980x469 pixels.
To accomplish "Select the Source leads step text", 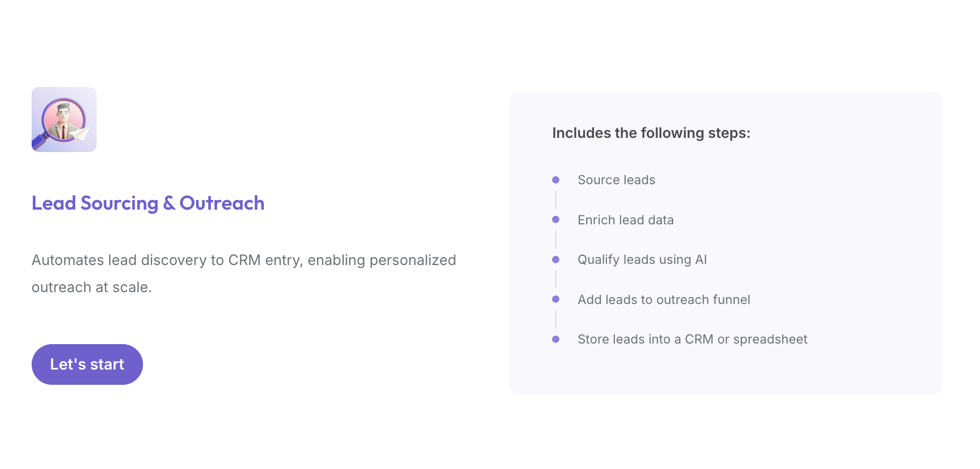I will [x=617, y=180].
